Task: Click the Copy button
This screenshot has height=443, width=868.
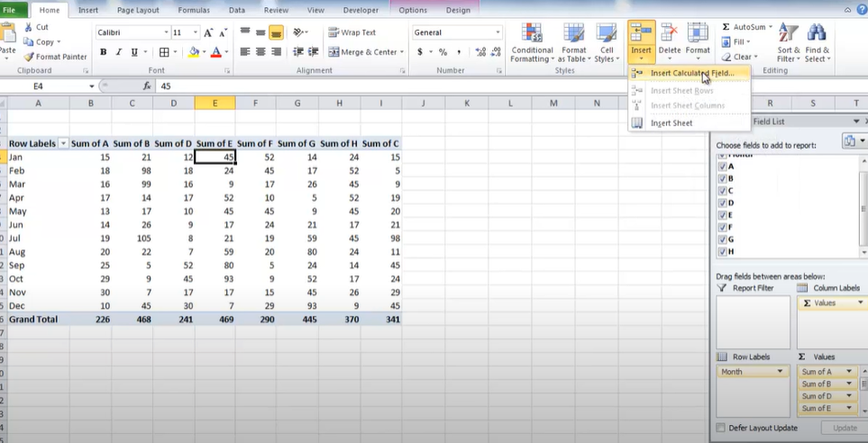Action: [x=42, y=42]
